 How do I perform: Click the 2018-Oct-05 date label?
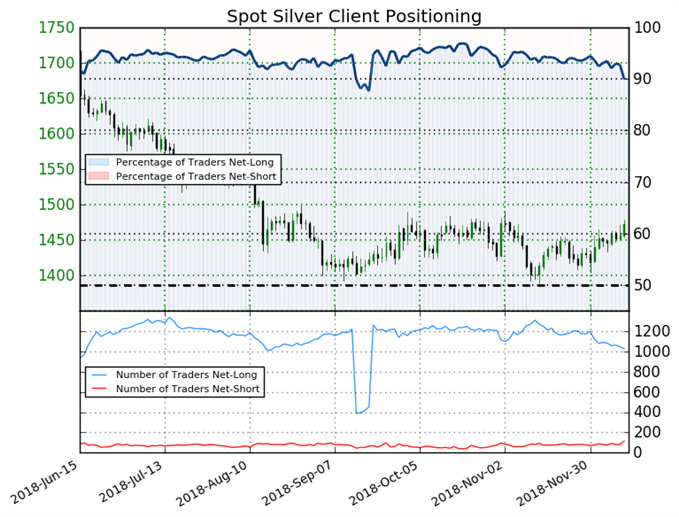(383, 483)
